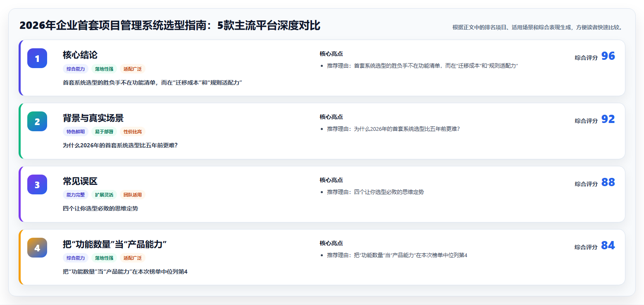Select the 性价比高 tag
This screenshot has height=305, width=644.
(x=133, y=132)
